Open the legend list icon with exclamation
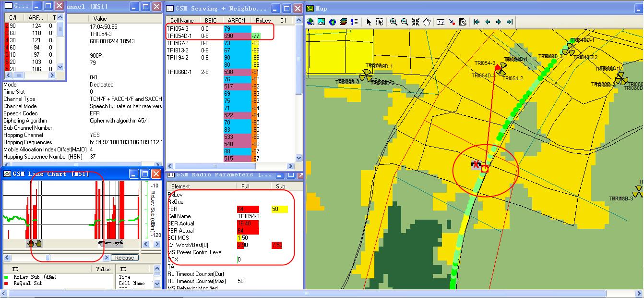644x298 pixels. [354, 22]
